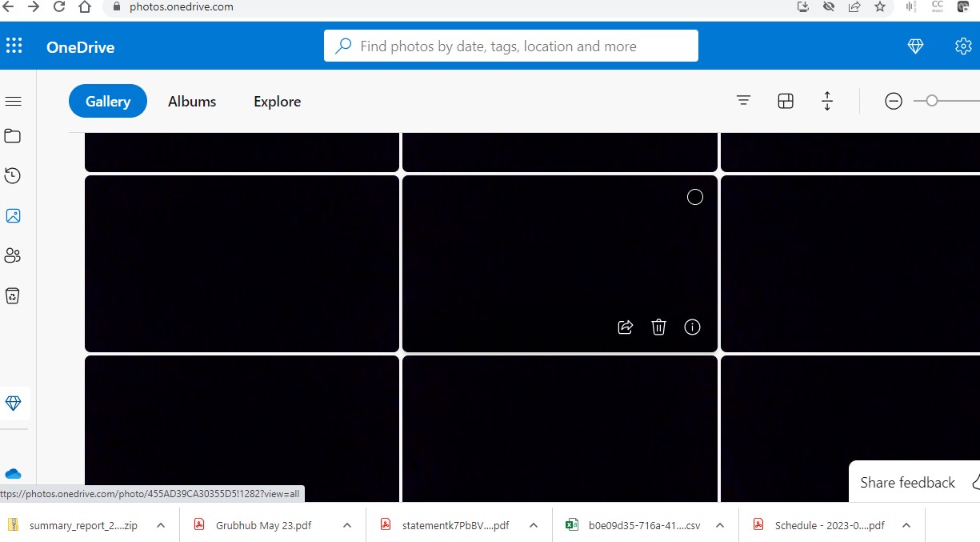Open the Photos section in the sidebar
The width and height of the screenshot is (980, 542).
(x=13, y=215)
